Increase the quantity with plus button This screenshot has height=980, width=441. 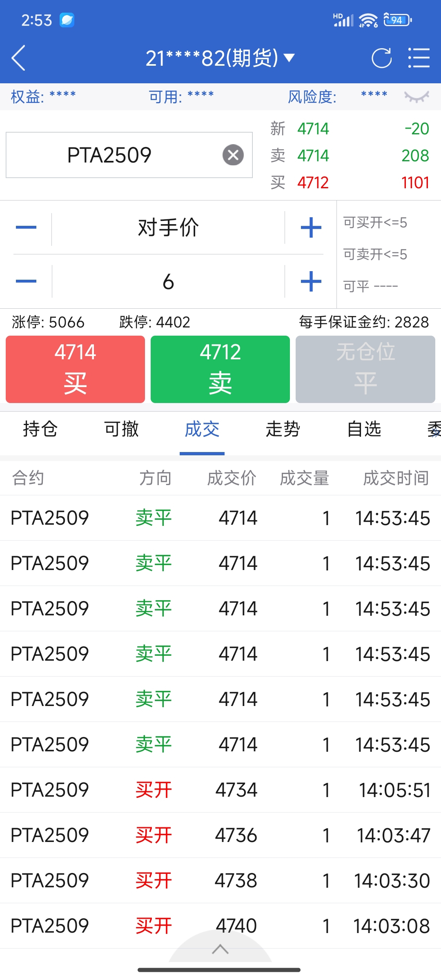(x=311, y=281)
